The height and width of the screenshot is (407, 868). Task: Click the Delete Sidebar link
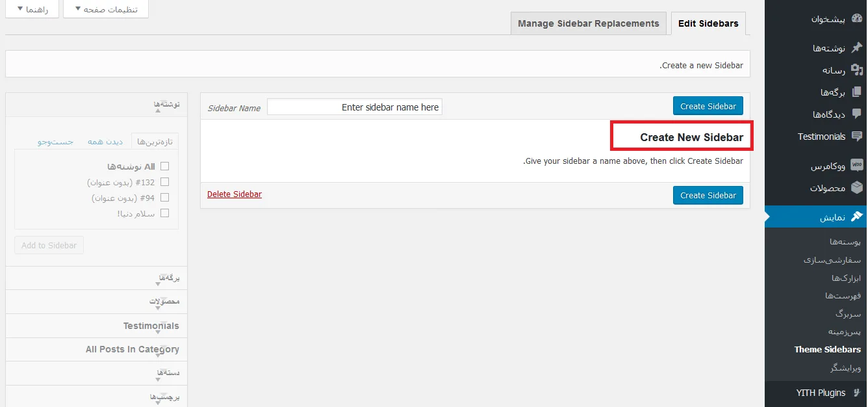coord(235,194)
